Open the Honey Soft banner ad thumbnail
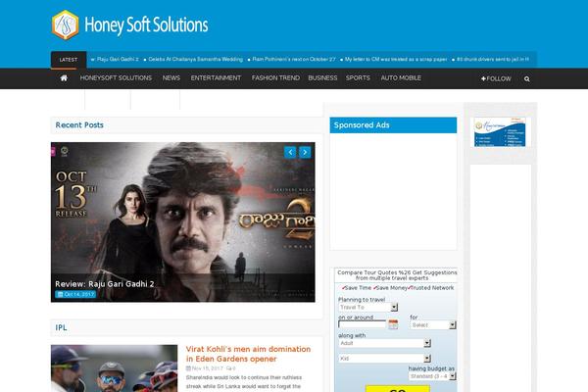Image resolution: width=588 pixels, height=392 pixels. 500,131
